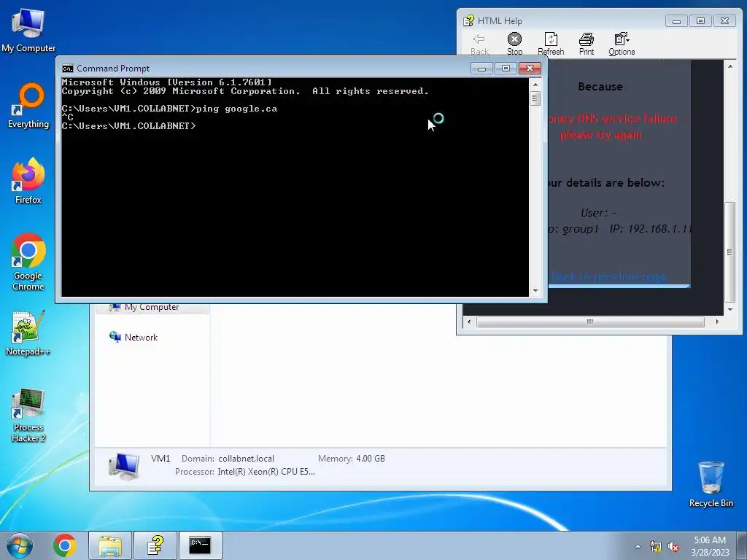Image resolution: width=747 pixels, height=560 pixels.
Task: Open the Windows Start menu
Action: pyautogui.click(x=20, y=545)
